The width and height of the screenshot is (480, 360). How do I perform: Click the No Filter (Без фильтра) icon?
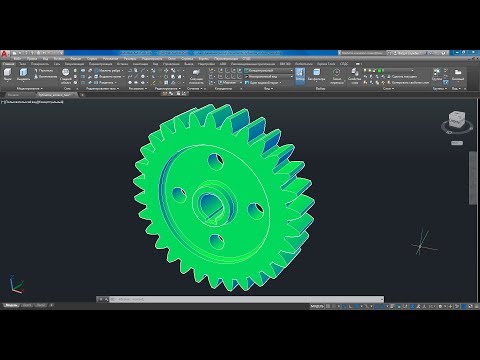pos(316,75)
